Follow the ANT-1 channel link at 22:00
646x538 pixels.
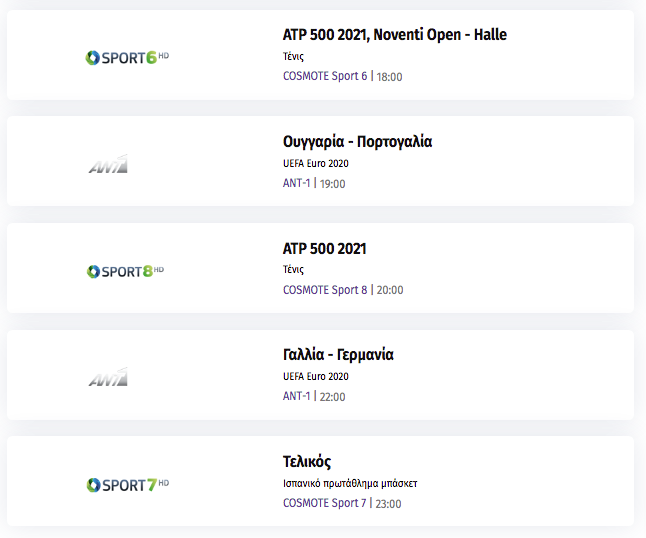[297, 396]
